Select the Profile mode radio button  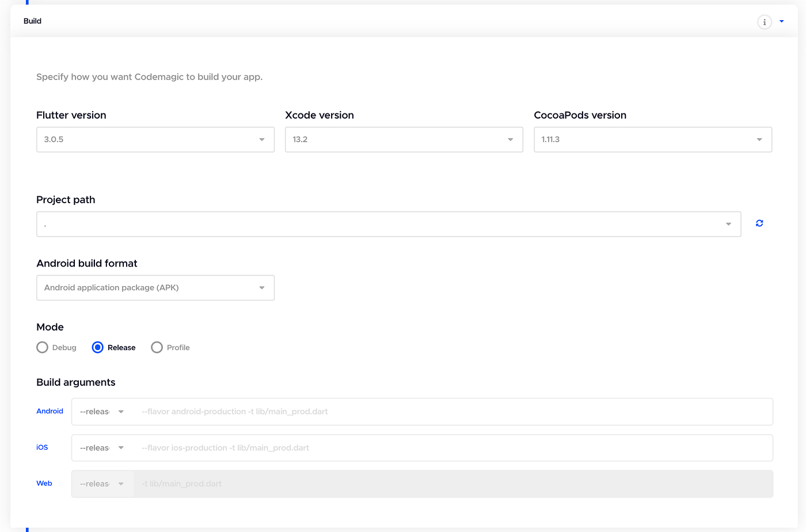157,347
